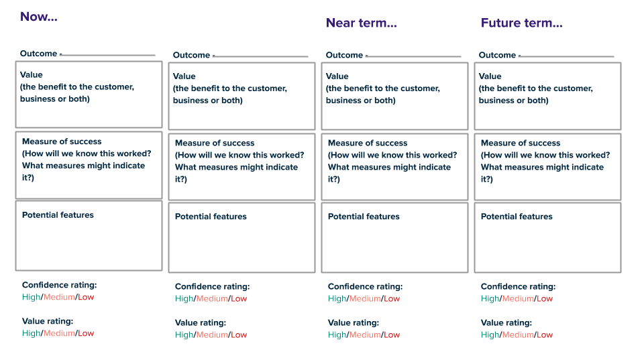Viewport: 644px width, 362px height.
Task: Choose Medium confidence rating in second column
Action: click(213, 298)
